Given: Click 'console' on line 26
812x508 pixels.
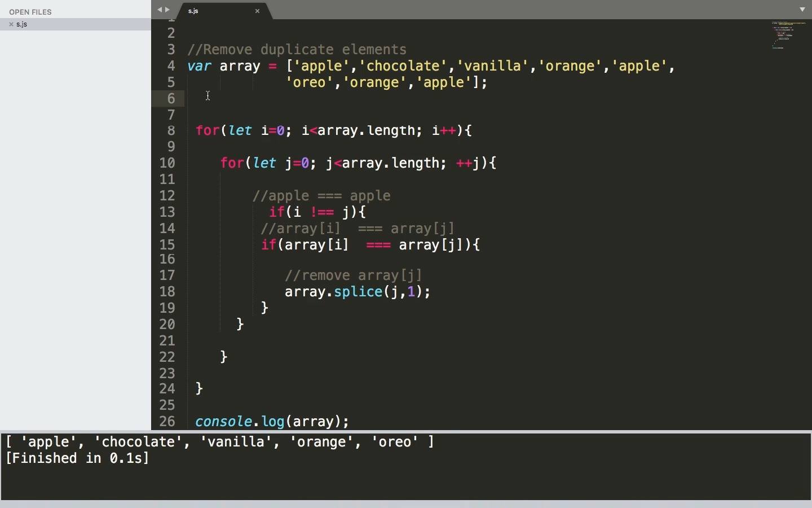Looking at the screenshot, I should [223, 422].
